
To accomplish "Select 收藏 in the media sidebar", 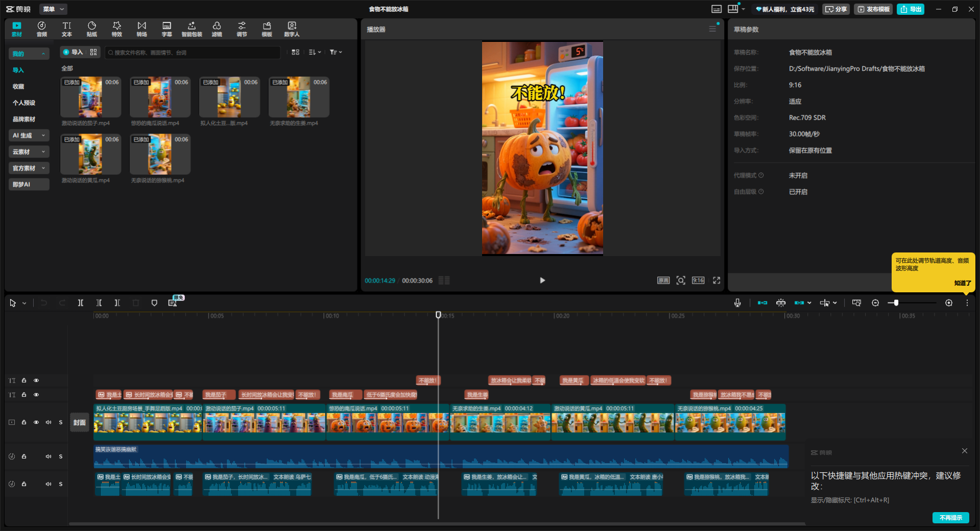I will point(18,86).
